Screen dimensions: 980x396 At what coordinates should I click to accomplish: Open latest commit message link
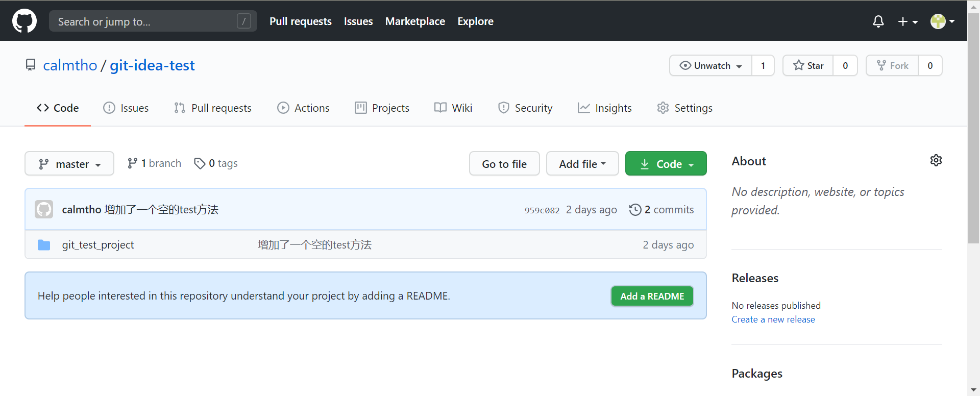point(161,210)
